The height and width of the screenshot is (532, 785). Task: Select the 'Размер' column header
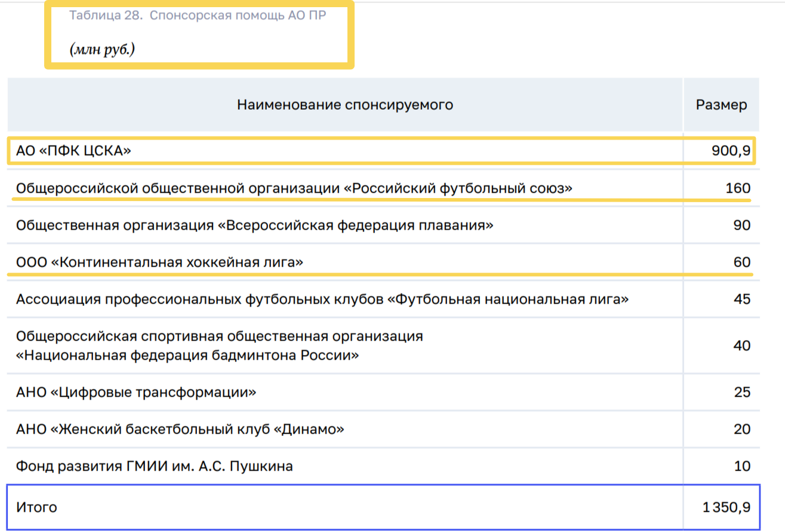tap(721, 105)
